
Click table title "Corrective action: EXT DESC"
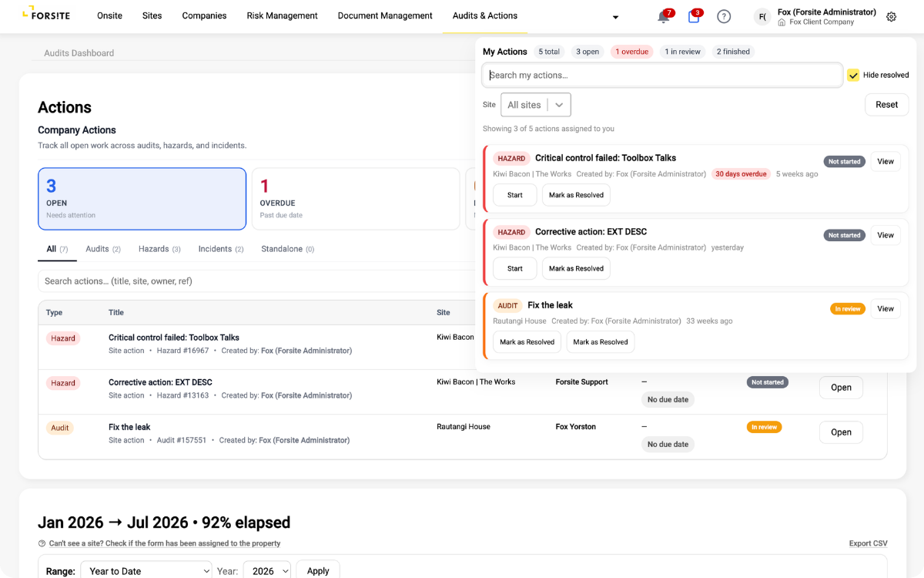click(160, 382)
